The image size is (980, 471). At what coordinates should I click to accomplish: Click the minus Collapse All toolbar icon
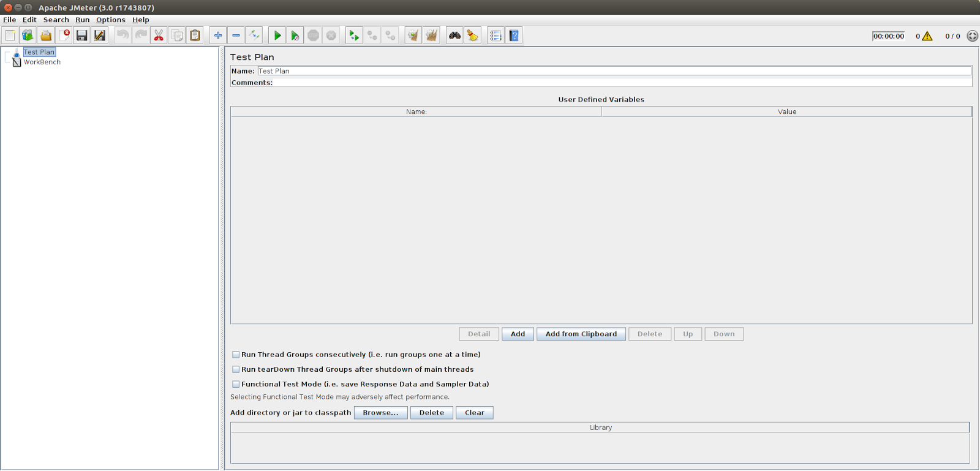click(x=236, y=36)
